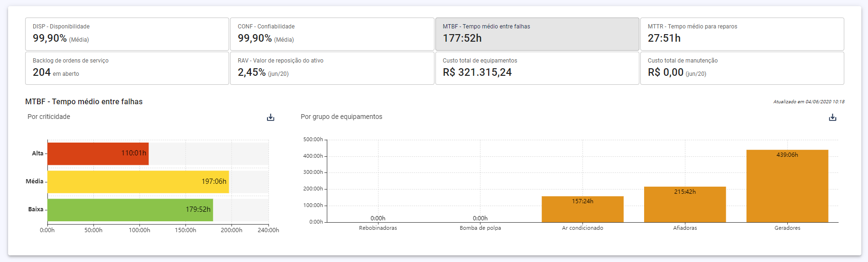868x262 pixels.
Task: Click the Atualizado em 04/06/2020 timestamp
Action: 809,101
